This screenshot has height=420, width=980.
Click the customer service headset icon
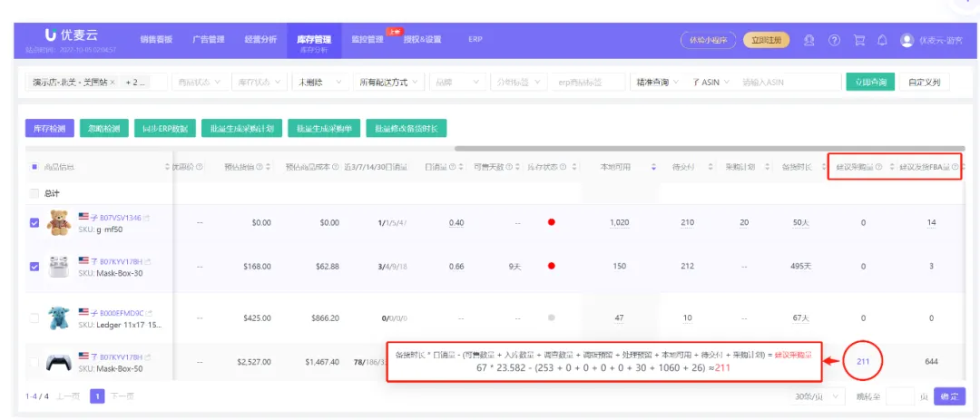coord(809,41)
